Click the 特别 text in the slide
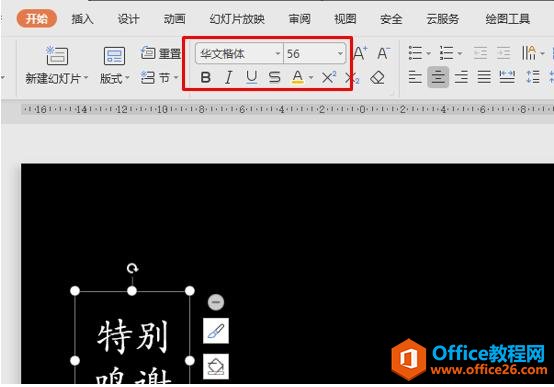This screenshot has height=387, width=554. point(132,337)
